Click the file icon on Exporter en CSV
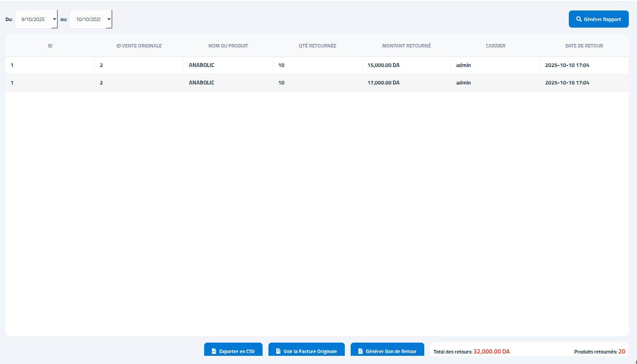 (x=214, y=351)
